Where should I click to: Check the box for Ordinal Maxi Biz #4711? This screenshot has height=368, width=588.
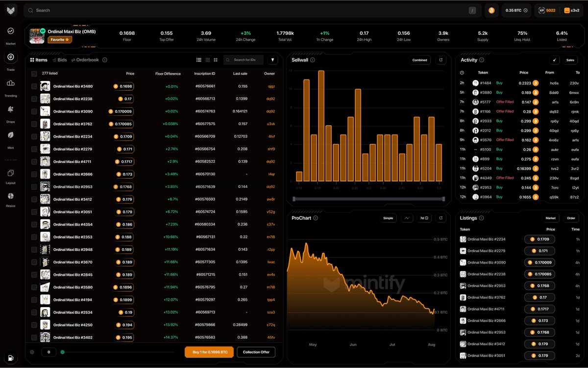pyautogui.click(x=34, y=161)
